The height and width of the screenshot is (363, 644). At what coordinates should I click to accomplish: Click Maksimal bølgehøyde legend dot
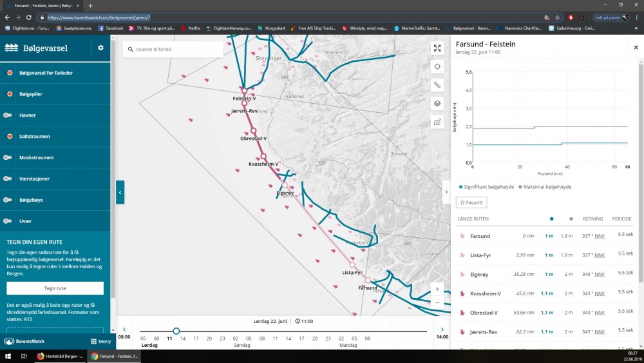pyautogui.click(x=520, y=187)
